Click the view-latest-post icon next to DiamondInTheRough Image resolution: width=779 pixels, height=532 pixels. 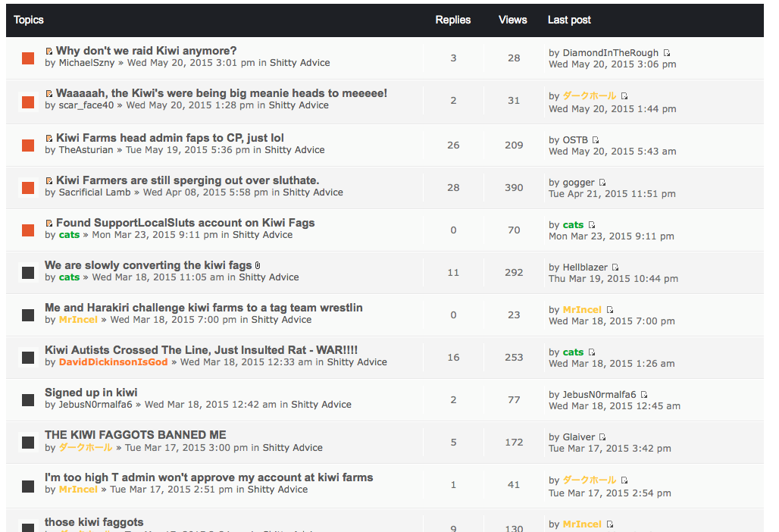(667, 52)
